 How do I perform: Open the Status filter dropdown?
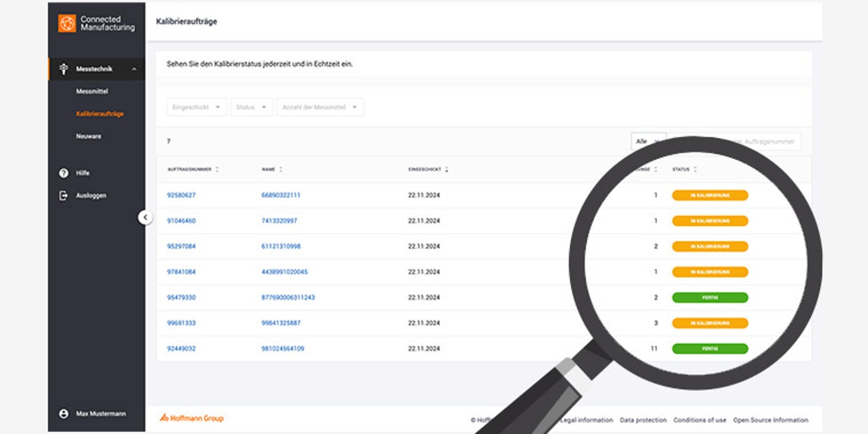pos(251,107)
